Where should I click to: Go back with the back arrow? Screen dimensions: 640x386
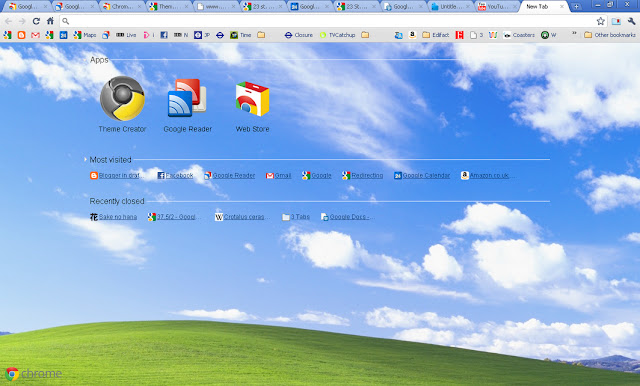(x=9, y=21)
